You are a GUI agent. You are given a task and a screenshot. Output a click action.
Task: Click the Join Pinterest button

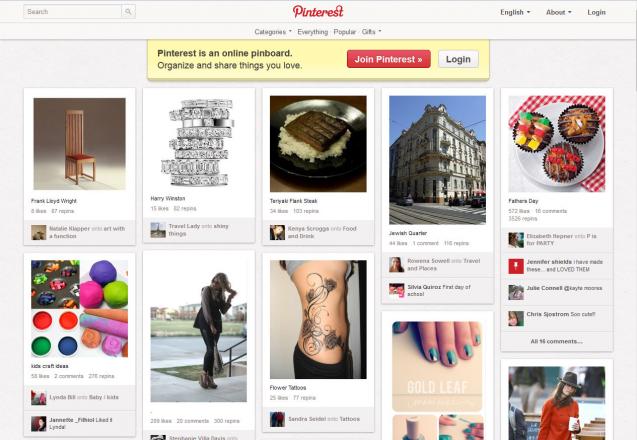tap(388, 59)
